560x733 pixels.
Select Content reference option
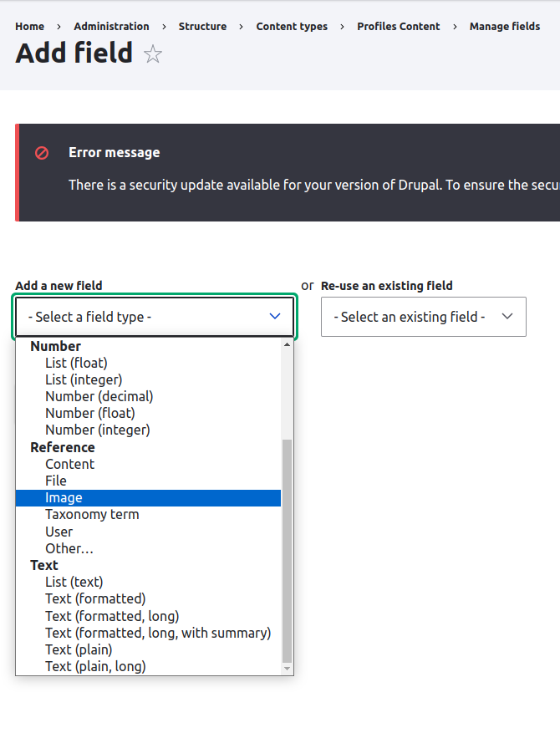(x=148, y=464)
